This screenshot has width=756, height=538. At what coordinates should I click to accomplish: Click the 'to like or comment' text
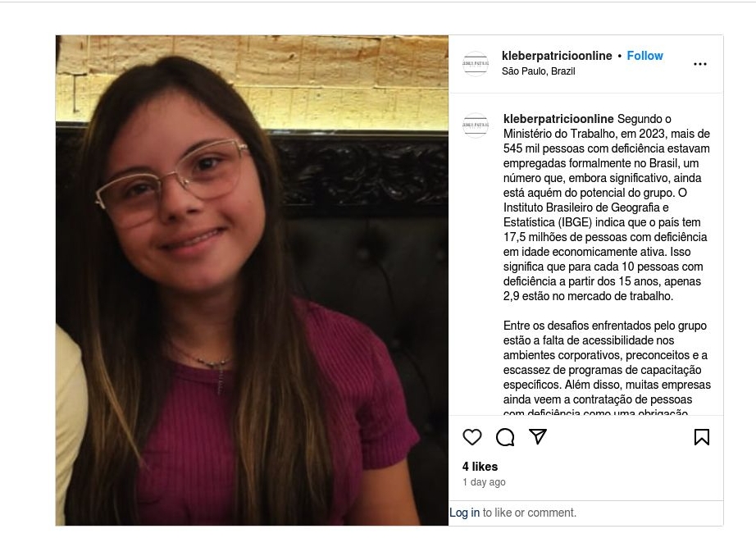pyautogui.click(x=530, y=513)
